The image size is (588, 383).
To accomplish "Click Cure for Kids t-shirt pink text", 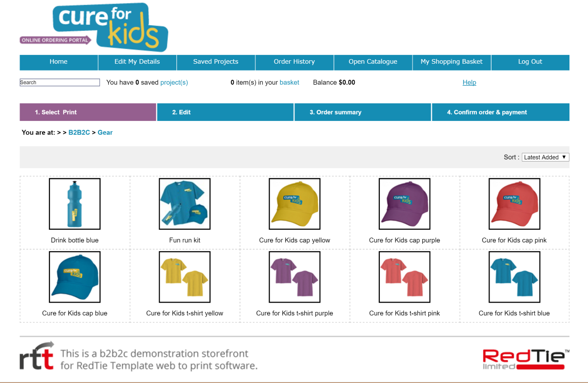I will click(x=405, y=313).
